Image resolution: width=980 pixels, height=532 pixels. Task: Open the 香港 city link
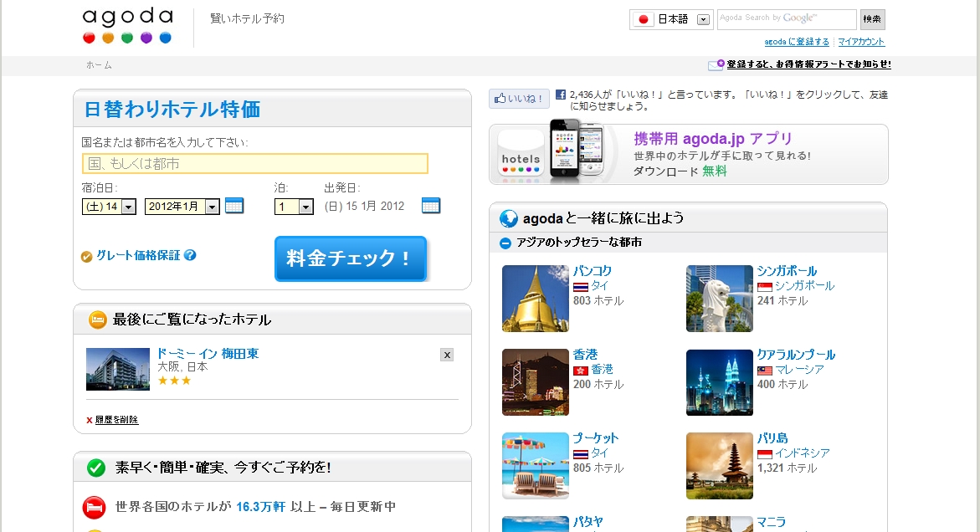[x=586, y=355]
